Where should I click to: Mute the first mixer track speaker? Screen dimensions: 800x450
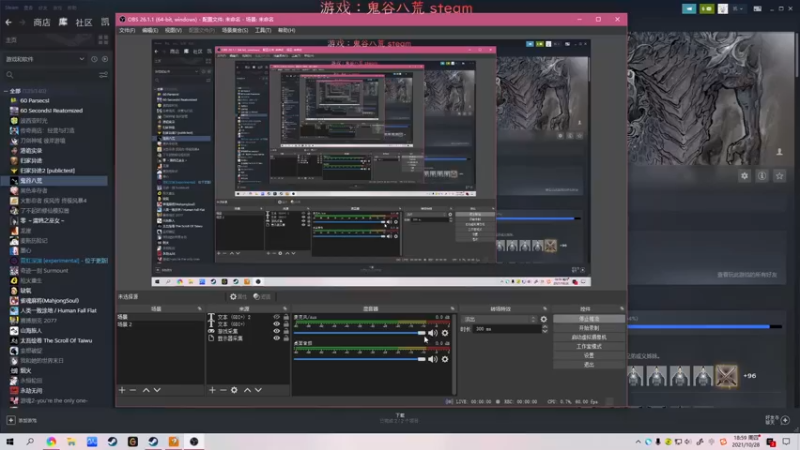coord(433,333)
